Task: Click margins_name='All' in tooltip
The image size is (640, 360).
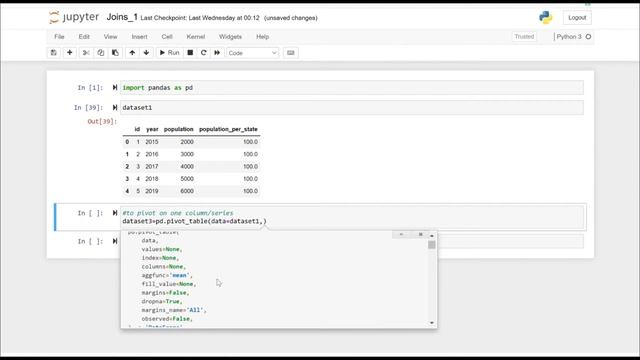Action: 174,310
